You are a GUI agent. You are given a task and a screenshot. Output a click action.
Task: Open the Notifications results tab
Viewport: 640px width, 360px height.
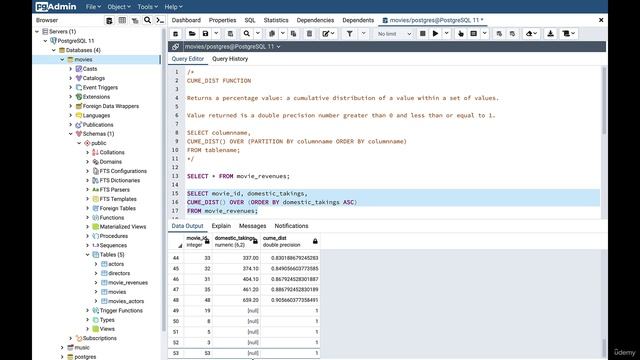[291, 226]
